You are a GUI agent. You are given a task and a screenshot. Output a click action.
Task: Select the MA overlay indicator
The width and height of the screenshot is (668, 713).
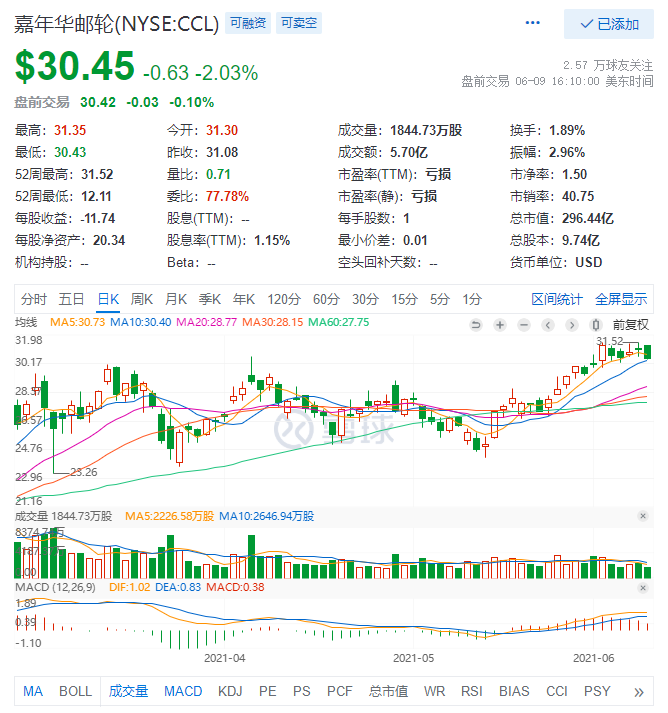[x=33, y=691]
